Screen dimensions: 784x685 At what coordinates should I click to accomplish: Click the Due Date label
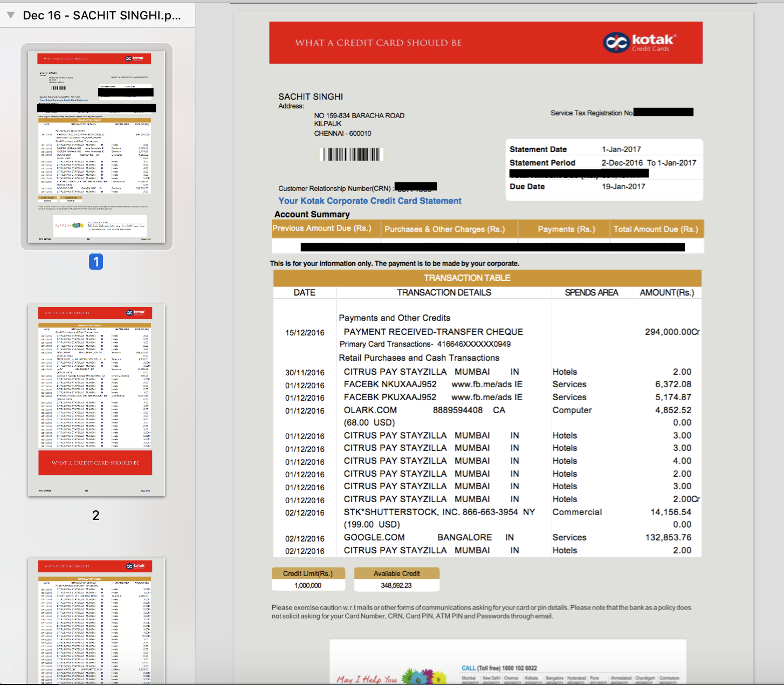tap(527, 187)
